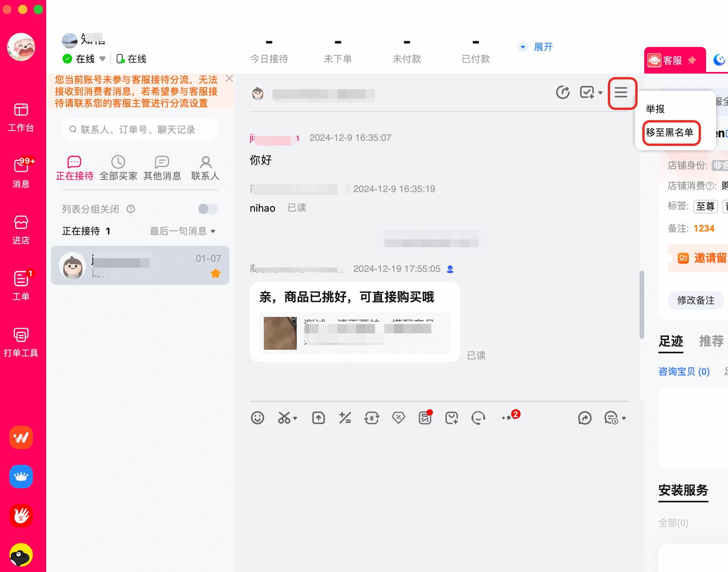Viewport: 728px width, 572px height.
Task: Click the refresh clock icon in chat header
Action: (563, 93)
